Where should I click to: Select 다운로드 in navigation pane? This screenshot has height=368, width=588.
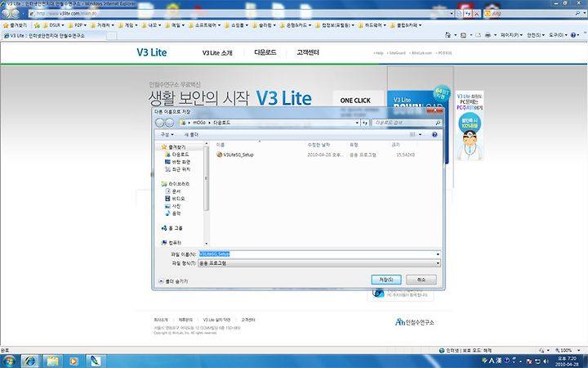177,155
